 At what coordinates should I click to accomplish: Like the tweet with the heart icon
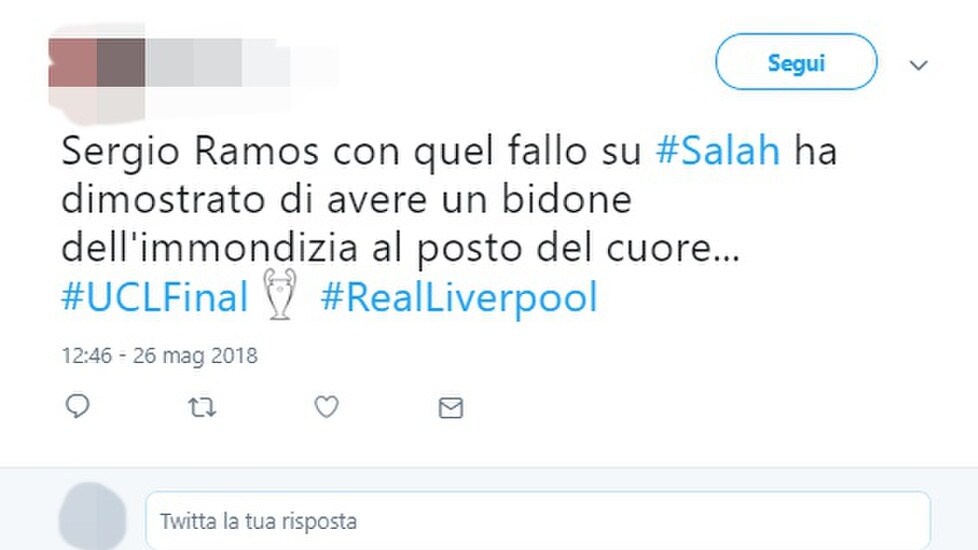[x=326, y=407]
